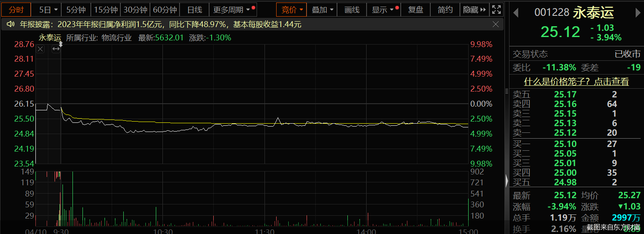Viewport: 644px width, 234px height.
Task: Click the latest price 25.12 in header
Action: (x=560, y=32)
